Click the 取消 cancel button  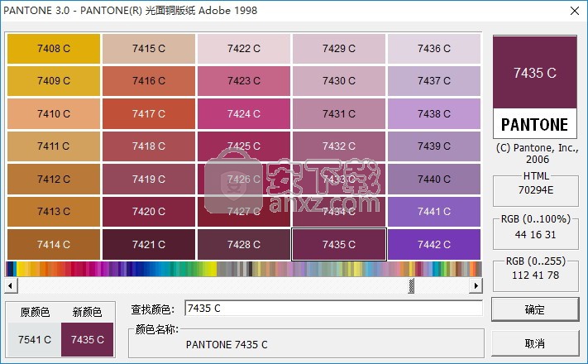point(535,342)
